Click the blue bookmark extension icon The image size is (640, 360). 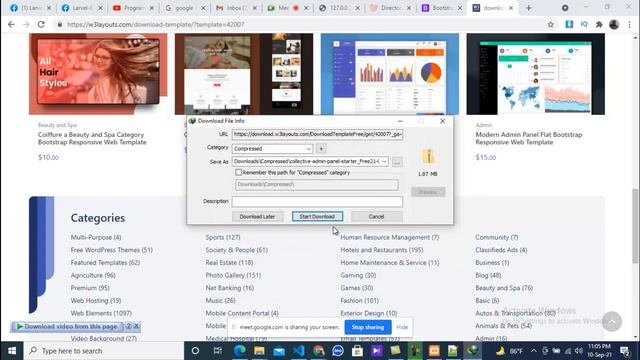click(x=569, y=24)
